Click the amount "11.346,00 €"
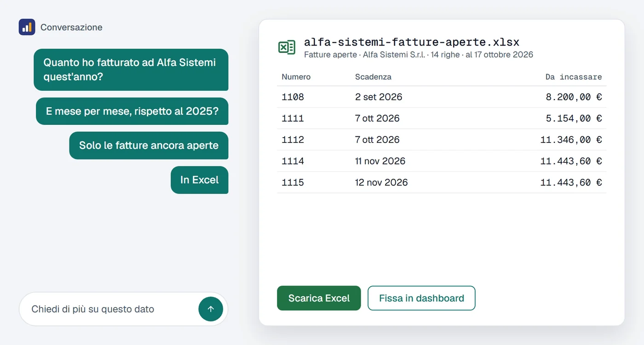 click(571, 140)
